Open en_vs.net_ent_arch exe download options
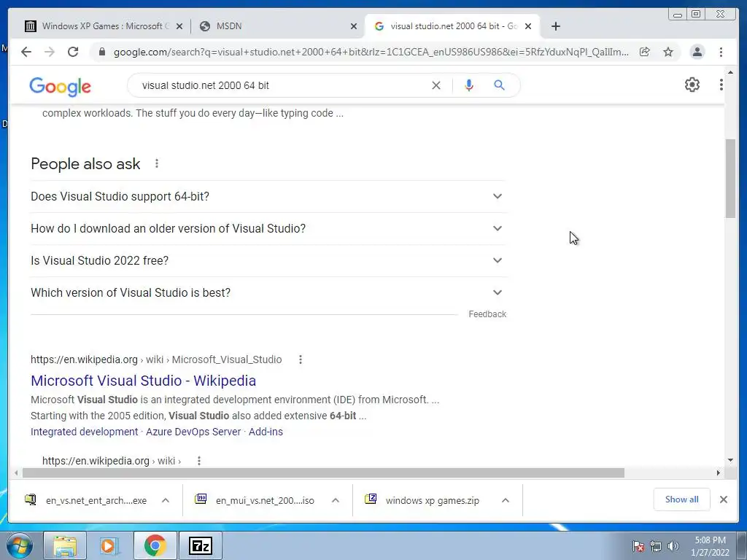The image size is (747, 560). click(x=166, y=500)
